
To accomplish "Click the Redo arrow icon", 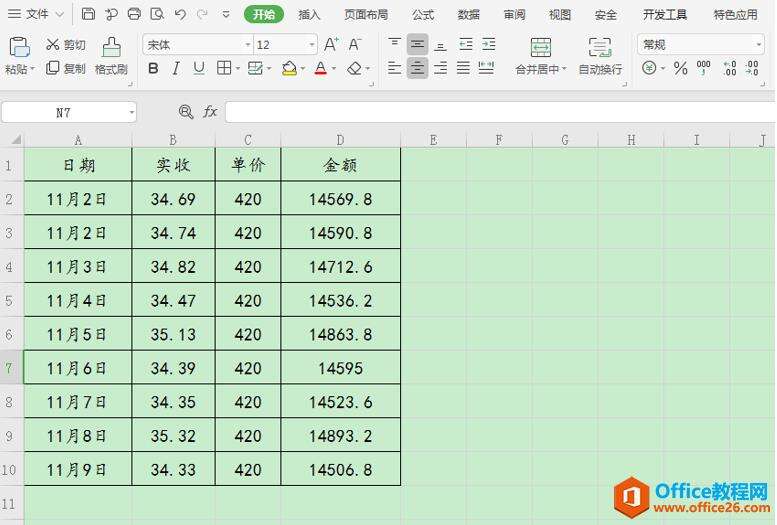I will coord(202,14).
